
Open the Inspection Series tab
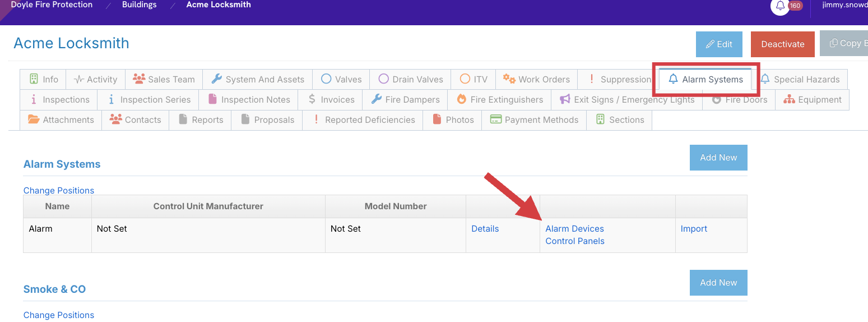(x=148, y=99)
